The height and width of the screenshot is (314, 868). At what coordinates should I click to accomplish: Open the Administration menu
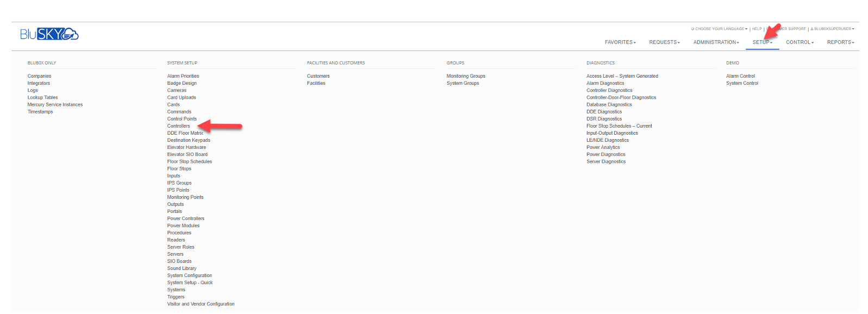(x=715, y=42)
